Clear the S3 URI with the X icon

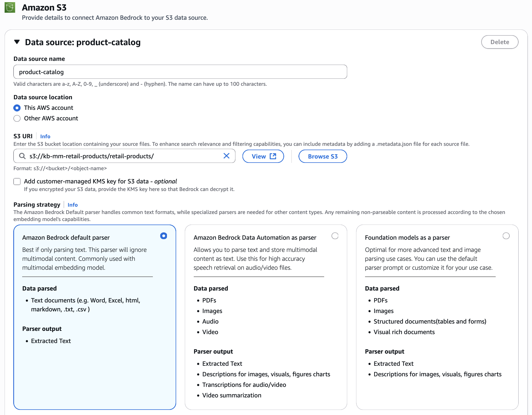[x=226, y=156]
